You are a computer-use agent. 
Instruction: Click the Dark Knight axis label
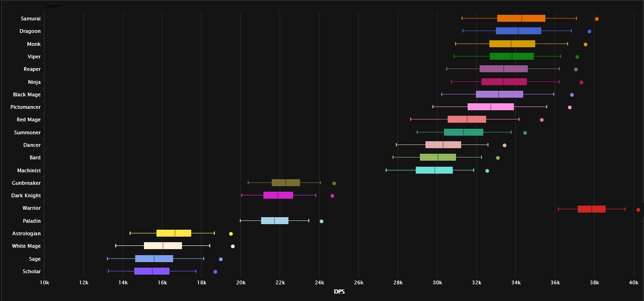26,195
